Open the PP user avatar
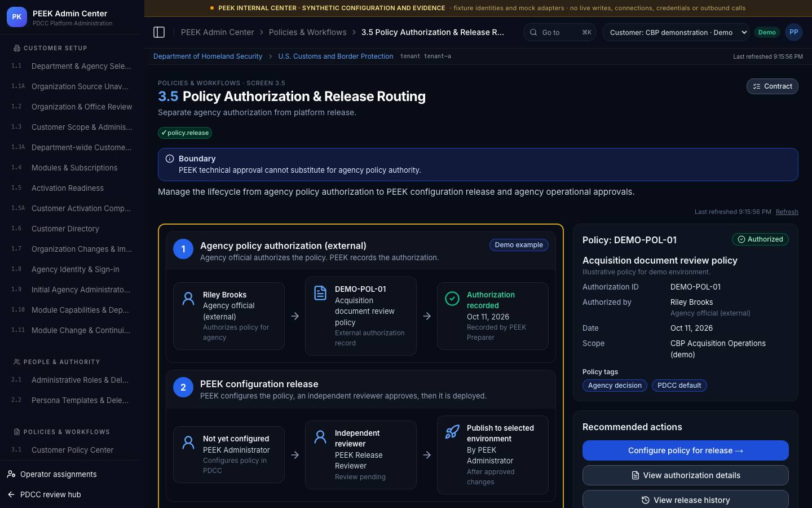Viewport: 812px width, 508px height. pyautogui.click(x=793, y=32)
